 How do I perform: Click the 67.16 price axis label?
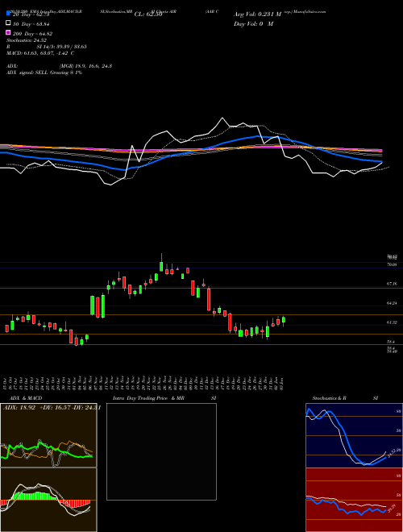pyautogui.click(x=392, y=283)
